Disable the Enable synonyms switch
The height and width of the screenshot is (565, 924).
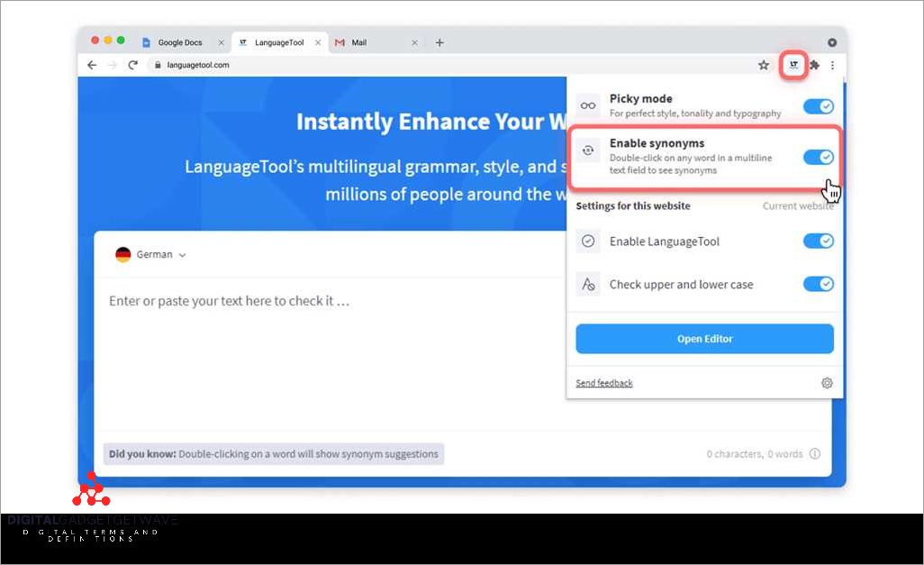pyautogui.click(x=818, y=157)
